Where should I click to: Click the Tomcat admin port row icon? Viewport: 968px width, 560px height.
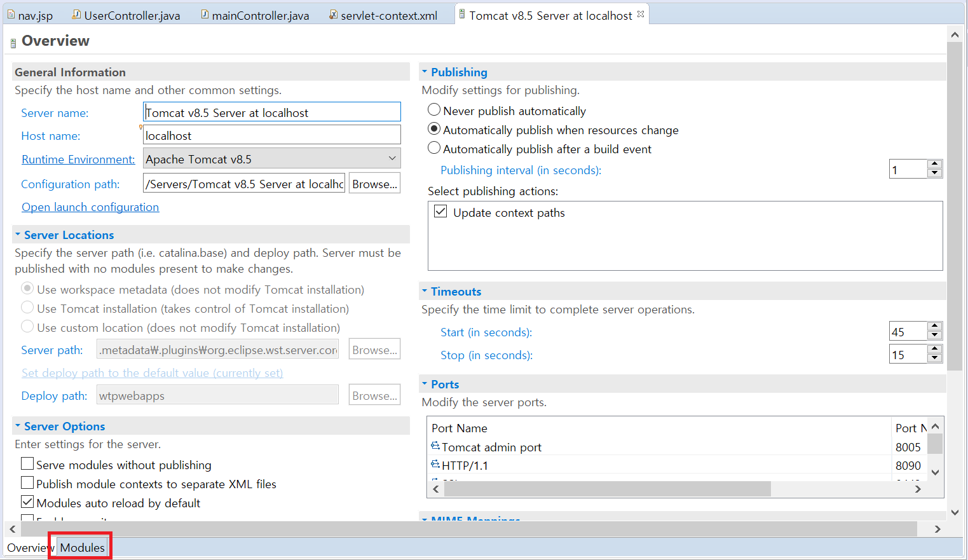pos(435,446)
